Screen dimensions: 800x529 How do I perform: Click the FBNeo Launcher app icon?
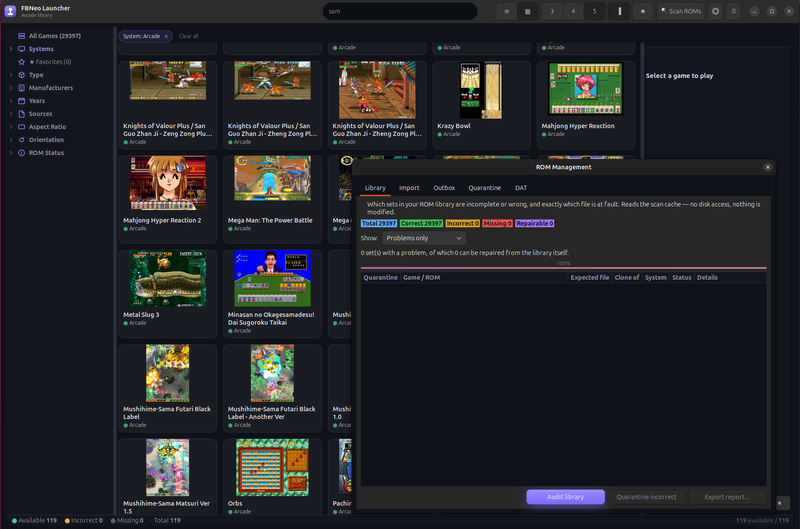point(10,11)
